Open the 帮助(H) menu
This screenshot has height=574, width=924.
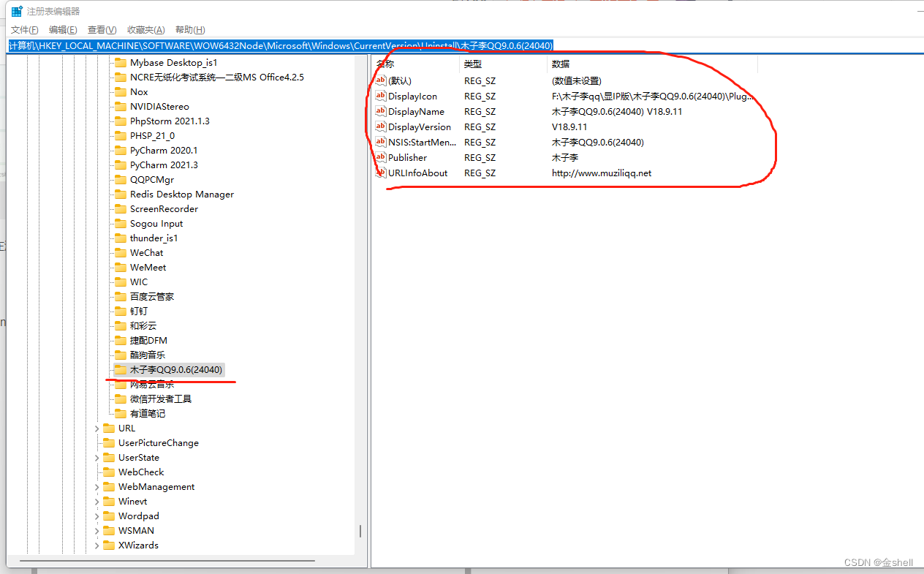point(190,30)
